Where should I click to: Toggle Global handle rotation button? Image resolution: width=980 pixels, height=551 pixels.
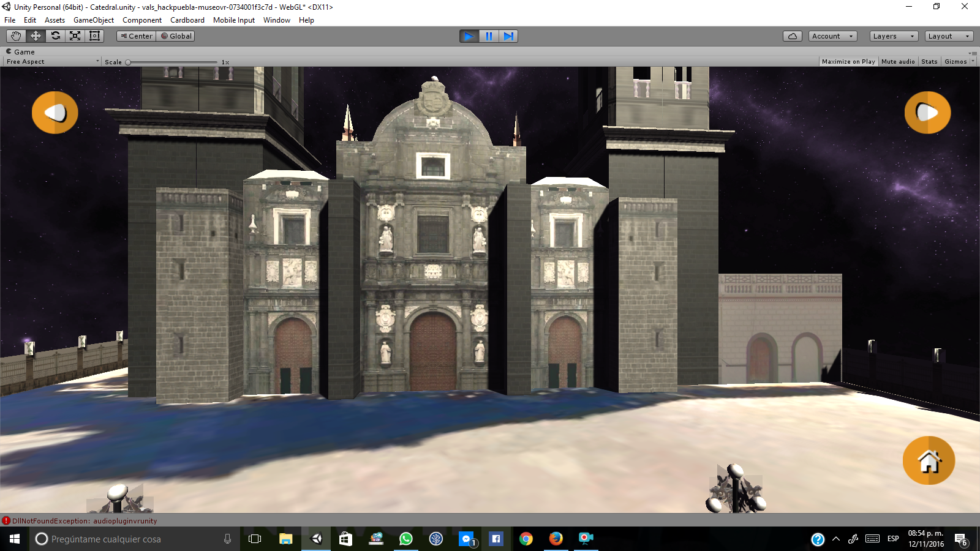(176, 36)
